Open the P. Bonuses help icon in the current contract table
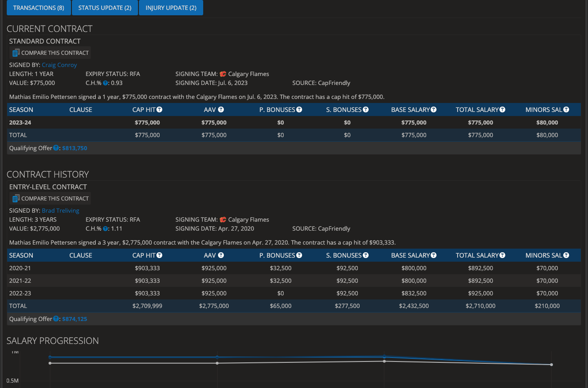The height and width of the screenshot is (388, 588). click(x=299, y=109)
